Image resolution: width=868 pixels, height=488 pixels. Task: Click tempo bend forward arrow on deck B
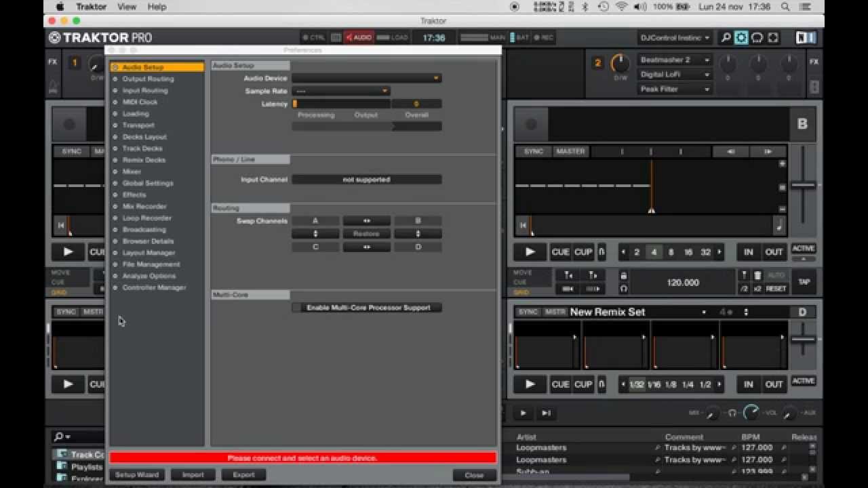coord(768,152)
